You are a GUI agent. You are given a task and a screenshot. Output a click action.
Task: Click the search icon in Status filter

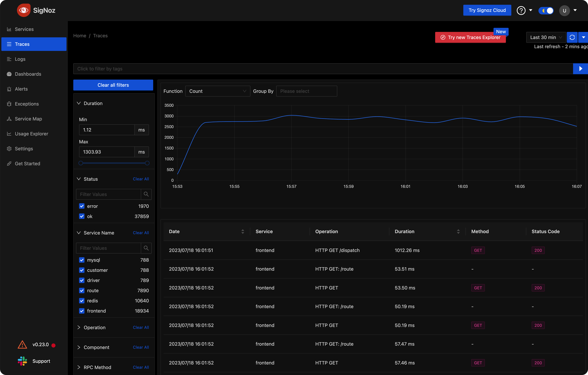[x=146, y=194]
